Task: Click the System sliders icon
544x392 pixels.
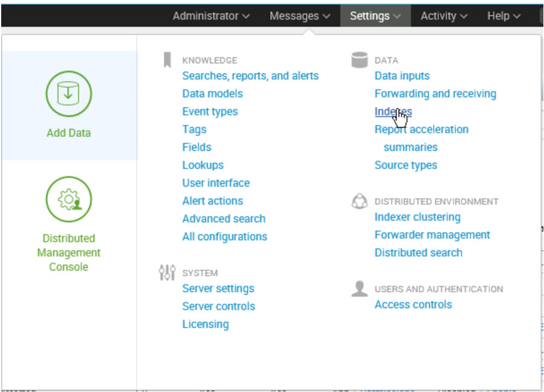Action: pyautogui.click(x=167, y=272)
